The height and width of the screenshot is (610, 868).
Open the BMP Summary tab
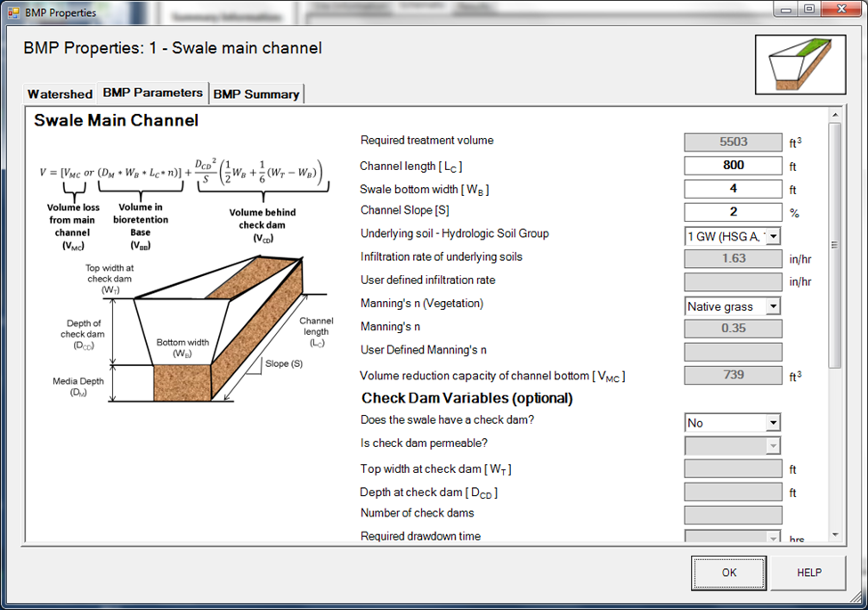click(x=256, y=94)
